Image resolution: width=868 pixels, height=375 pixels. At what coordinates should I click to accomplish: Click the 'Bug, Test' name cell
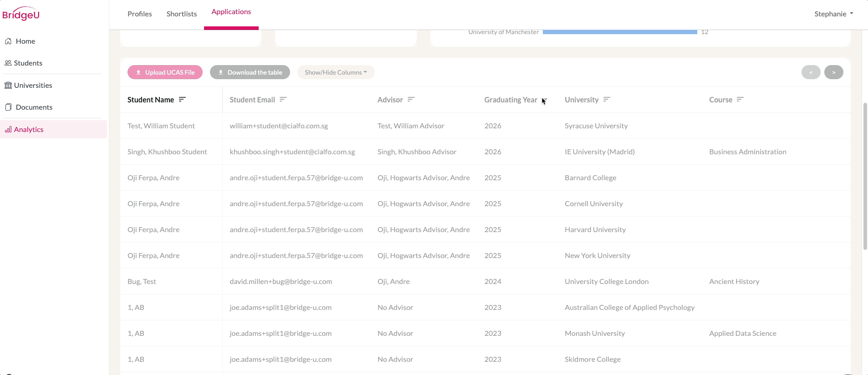click(x=142, y=281)
